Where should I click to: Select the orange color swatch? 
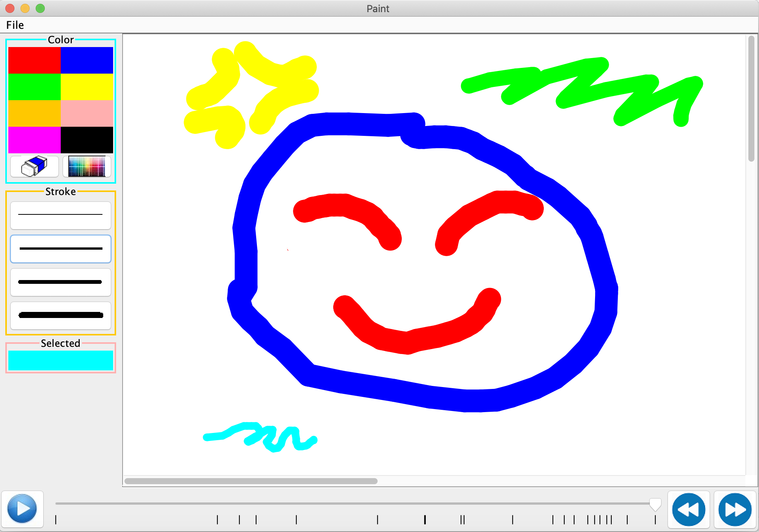tap(35, 113)
